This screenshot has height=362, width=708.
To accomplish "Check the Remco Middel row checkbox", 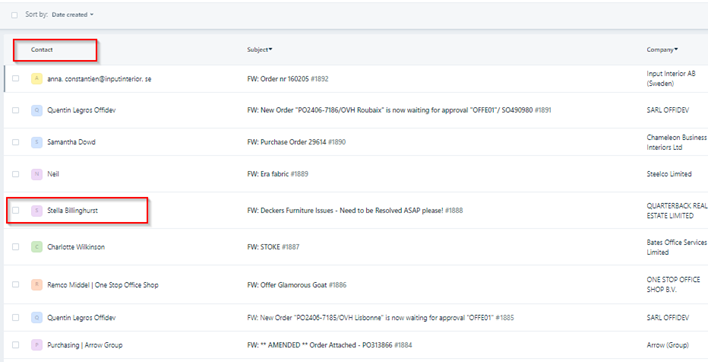I will (16, 285).
